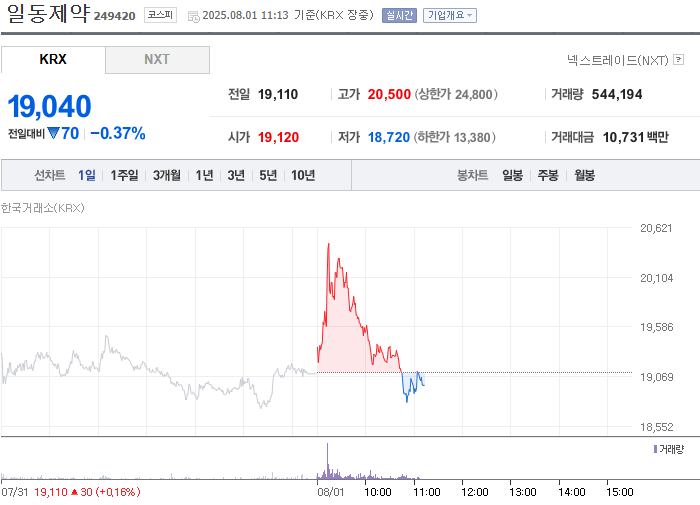Click the 선차트 label
Screen dimensions: 700x505
(x=50, y=175)
